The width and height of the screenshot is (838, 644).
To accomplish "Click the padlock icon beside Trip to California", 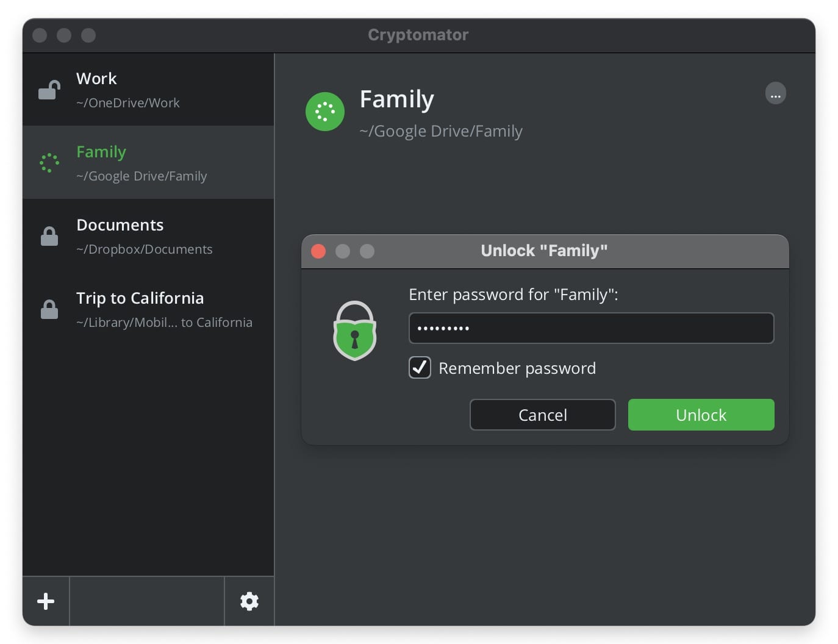I will [49, 309].
